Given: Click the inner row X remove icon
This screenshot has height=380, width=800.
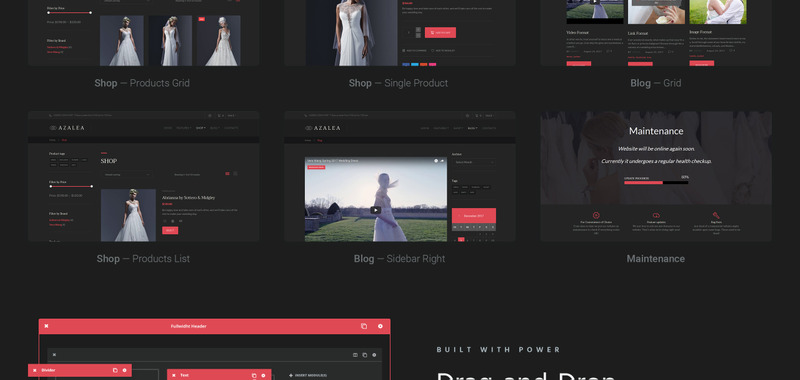Looking at the screenshot, I should tap(54, 355).
